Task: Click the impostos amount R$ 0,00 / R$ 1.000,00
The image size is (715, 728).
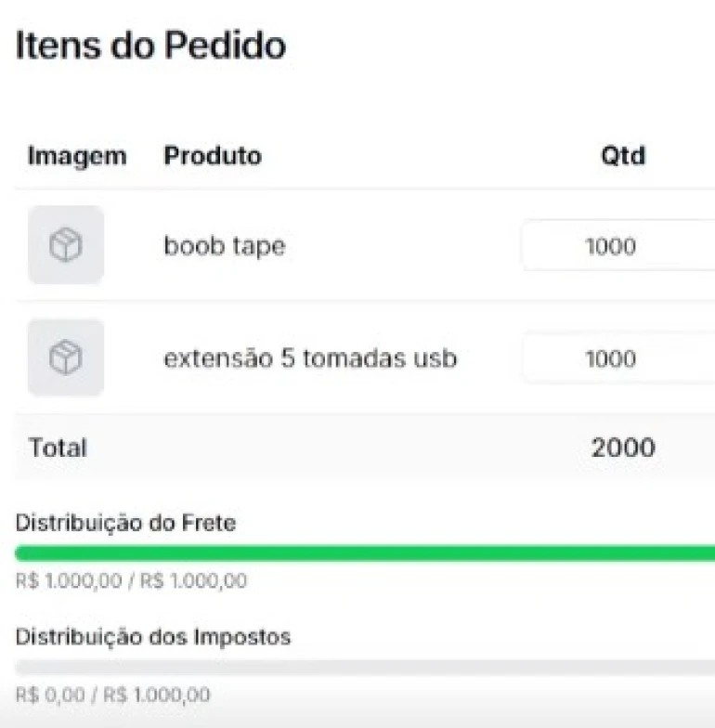Action: coord(113,695)
